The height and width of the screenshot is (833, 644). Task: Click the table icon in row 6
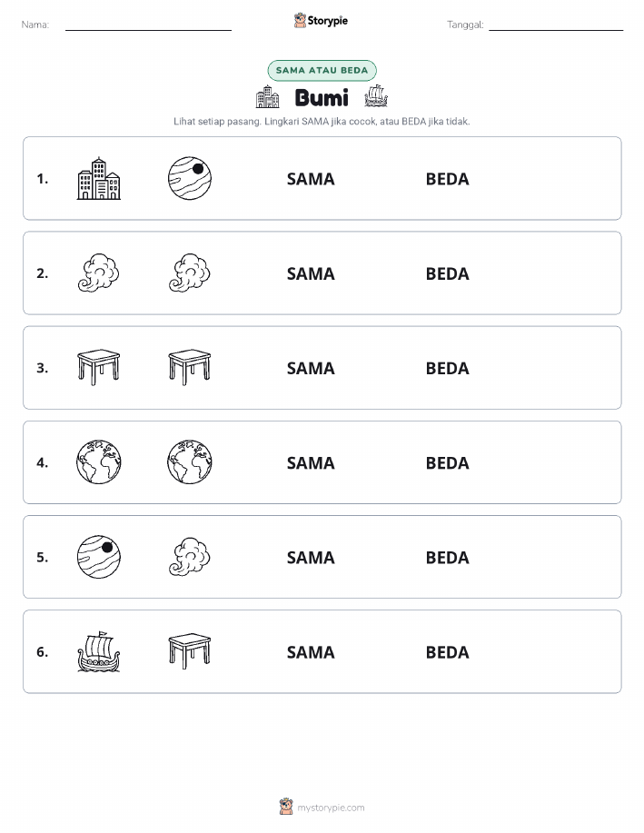[190, 651]
